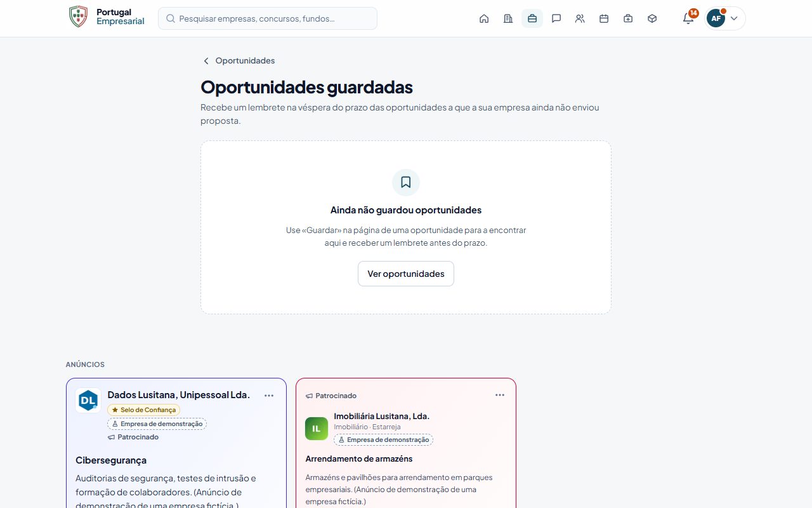Open Dados Lusitana, Unipessoal Lda. company name

179,395
